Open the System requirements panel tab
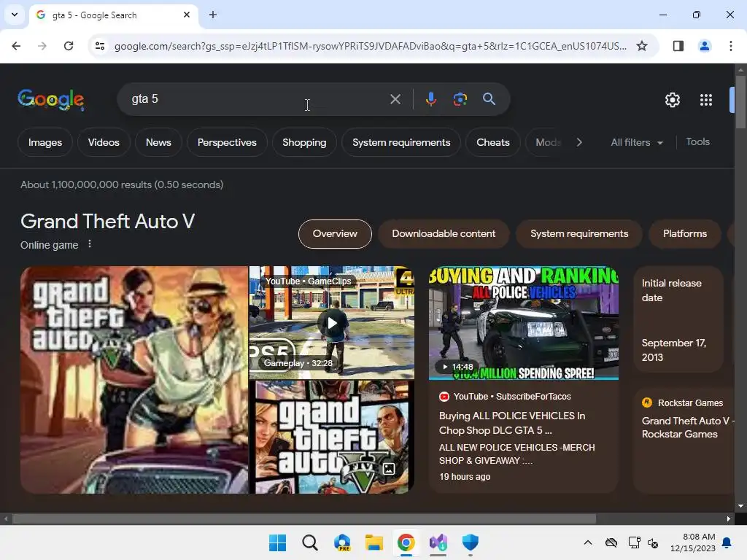Image resolution: width=747 pixels, height=560 pixels. 578,234
